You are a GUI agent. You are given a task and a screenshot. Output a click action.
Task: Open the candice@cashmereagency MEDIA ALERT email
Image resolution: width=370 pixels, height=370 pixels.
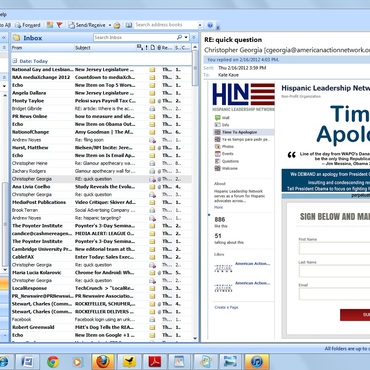click(x=101, y=234)
